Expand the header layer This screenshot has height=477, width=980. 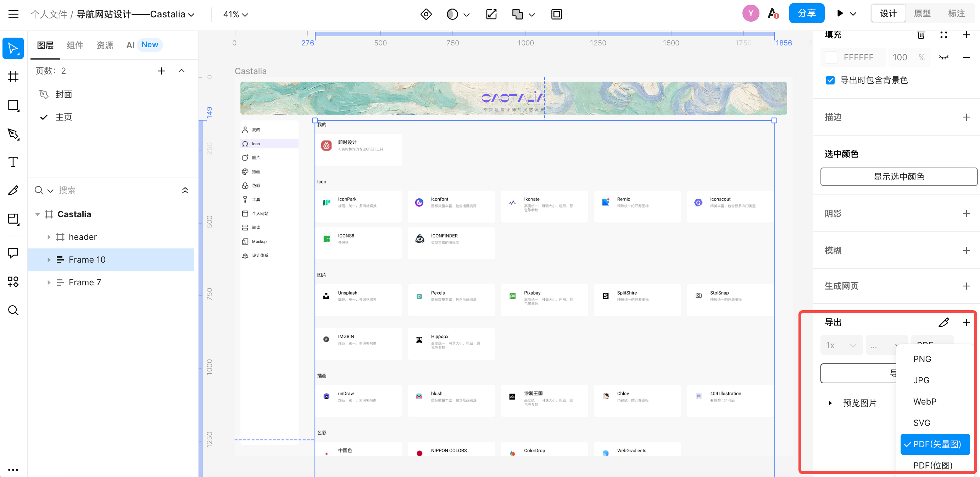click(x=49, y=237)
